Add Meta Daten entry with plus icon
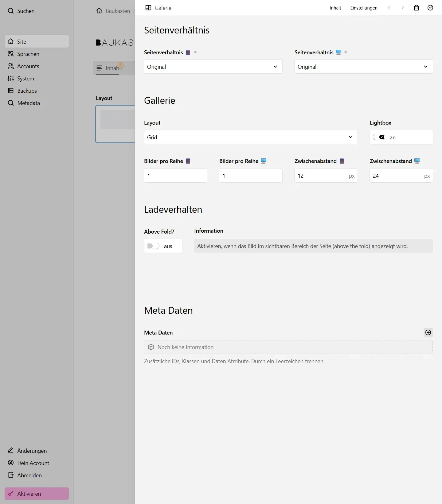Screen dimensions: 442x504 428,332
